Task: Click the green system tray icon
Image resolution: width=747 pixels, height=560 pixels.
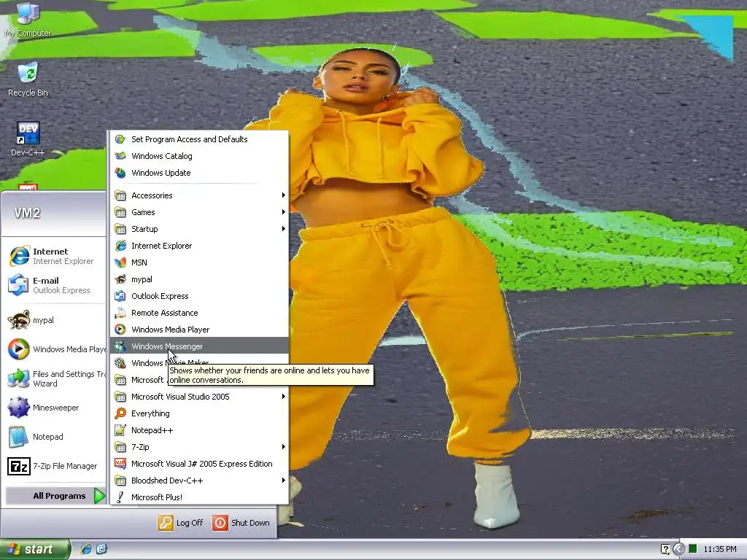Action: pyautogui.click(x=693, y=548)
